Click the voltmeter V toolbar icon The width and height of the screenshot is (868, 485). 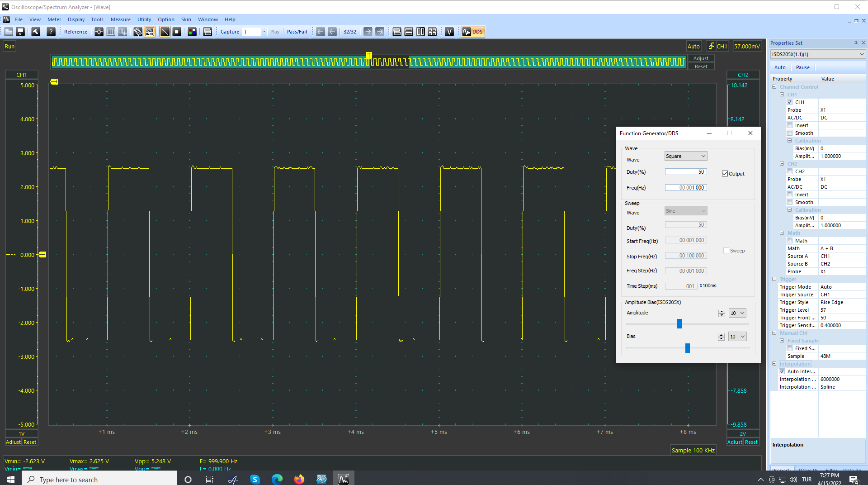(449, 32)
